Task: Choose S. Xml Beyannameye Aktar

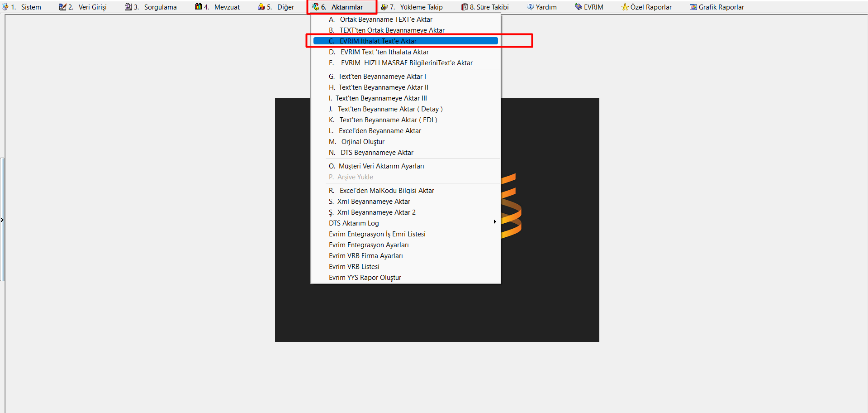Action: 406,202
